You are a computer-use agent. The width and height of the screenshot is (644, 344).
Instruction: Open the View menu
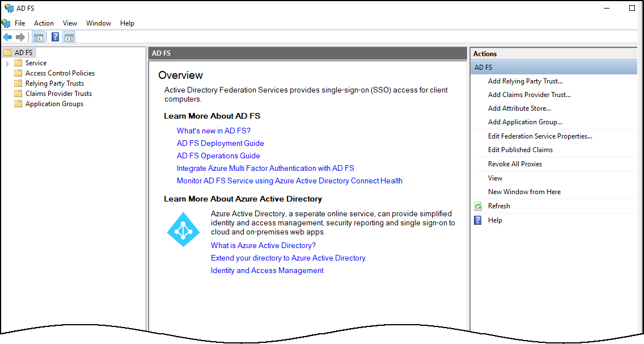69,23
